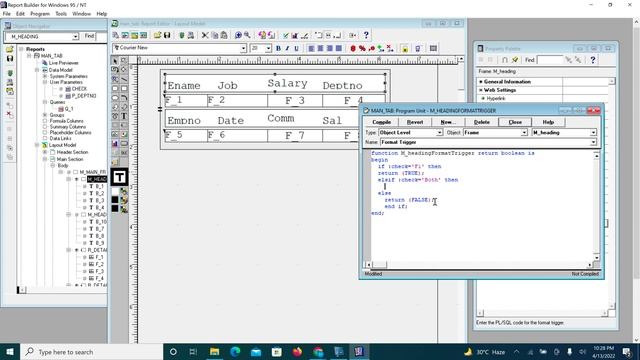This screenshot has width=640, height=360.
Task: Click the Revert button
Action: pyautogui.click(x=415, y=122)
